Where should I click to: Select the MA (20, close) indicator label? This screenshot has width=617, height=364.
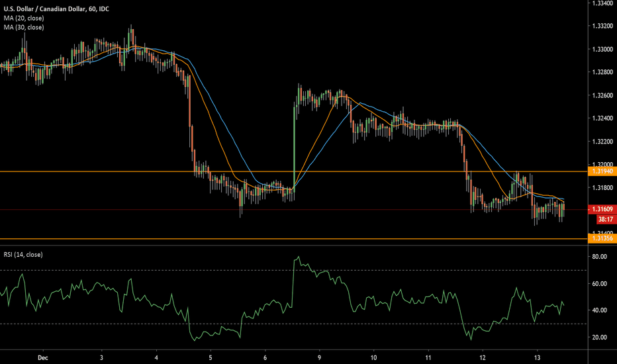[x=23, y=17]
